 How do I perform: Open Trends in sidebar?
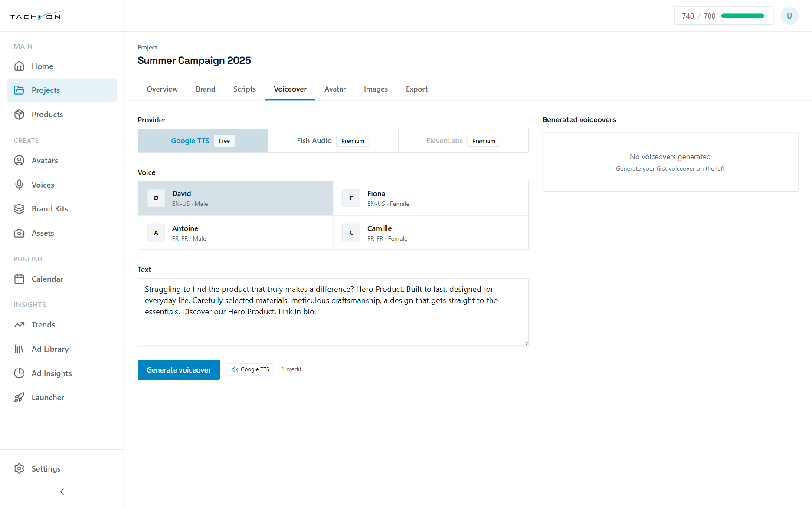coord(62,324)
